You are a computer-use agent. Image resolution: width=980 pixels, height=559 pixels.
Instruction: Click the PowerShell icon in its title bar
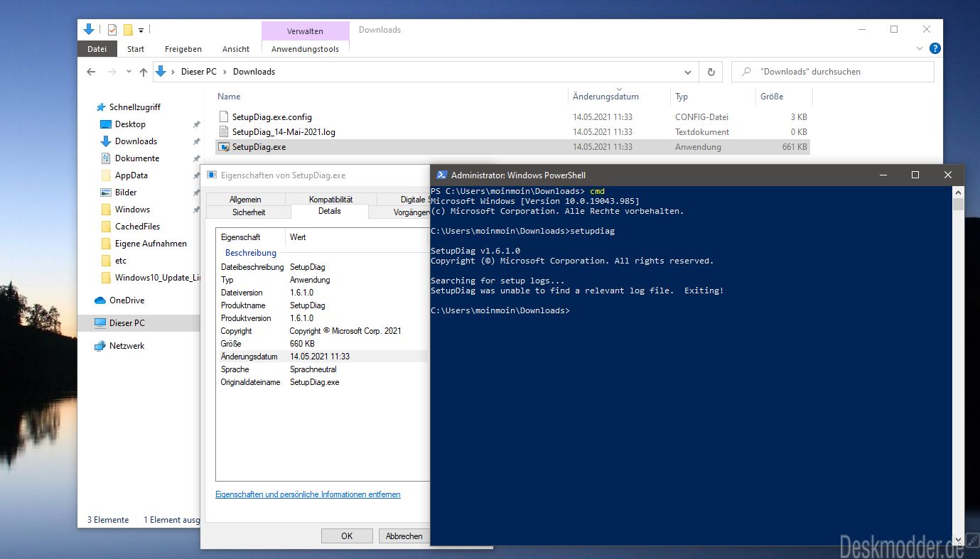441,175
